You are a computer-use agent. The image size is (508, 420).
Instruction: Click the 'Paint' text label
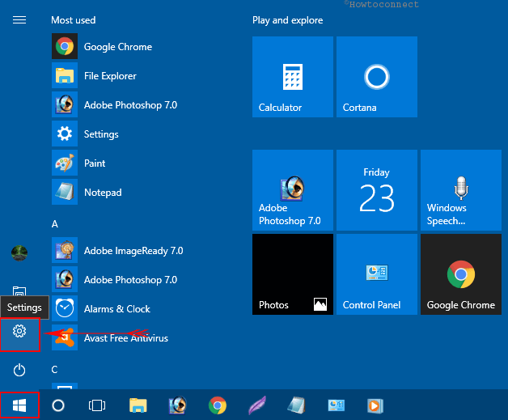(x=95, y=163)
